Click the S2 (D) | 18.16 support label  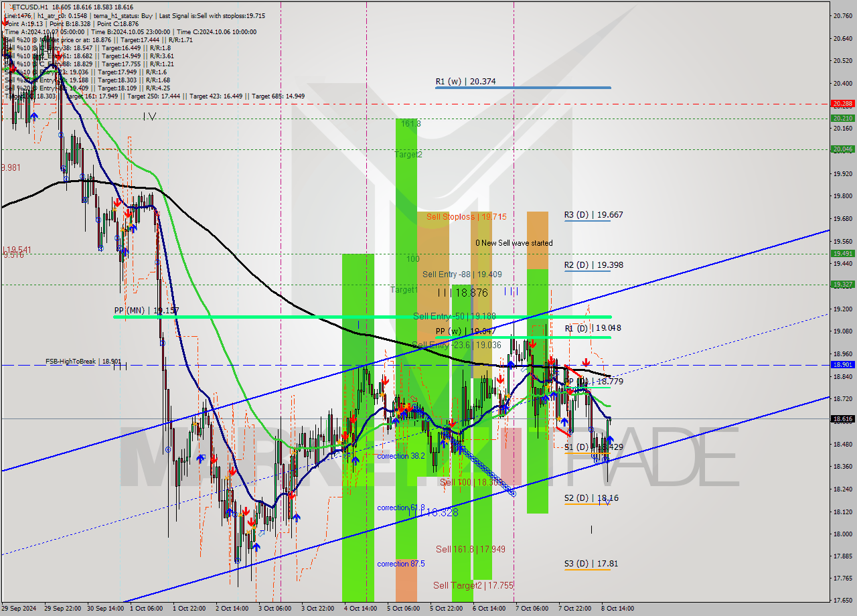pyautogui.click(x=591, y=498)
